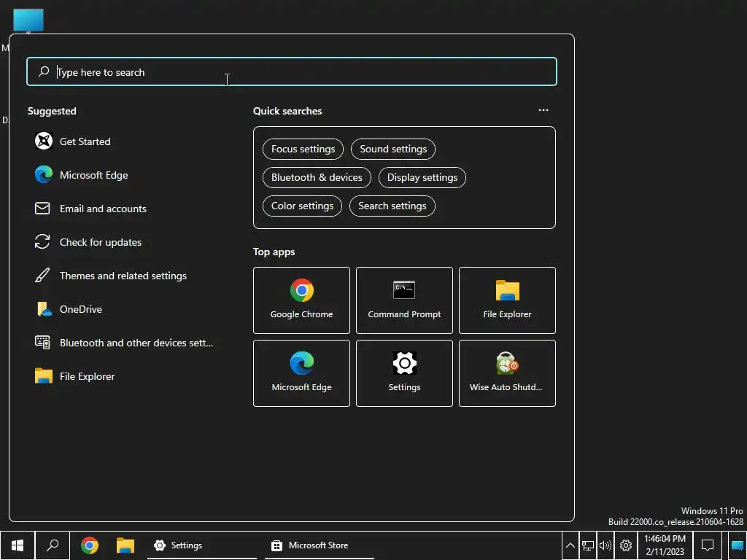Open Microsoft Edge tile in Top apps

[301, 373]
